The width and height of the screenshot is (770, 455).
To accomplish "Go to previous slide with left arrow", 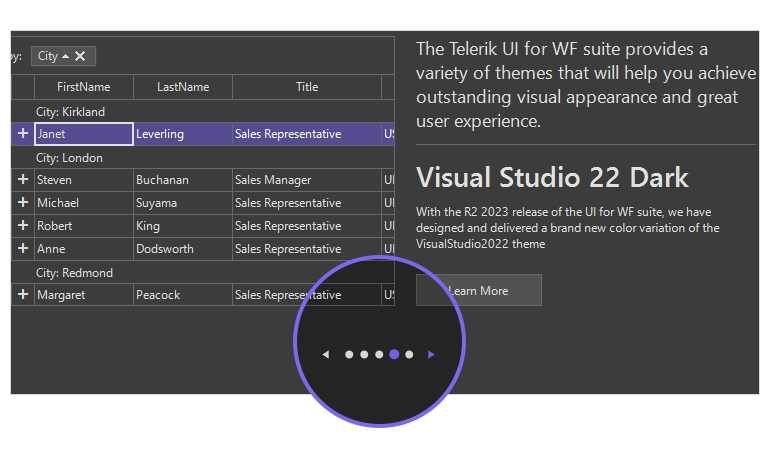I will [x=326, y=354].
